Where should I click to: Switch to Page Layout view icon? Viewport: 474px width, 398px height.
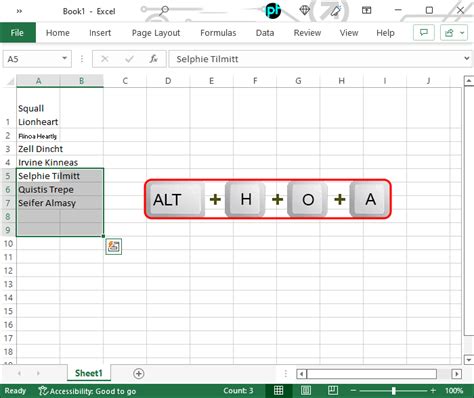pos(306,390)
